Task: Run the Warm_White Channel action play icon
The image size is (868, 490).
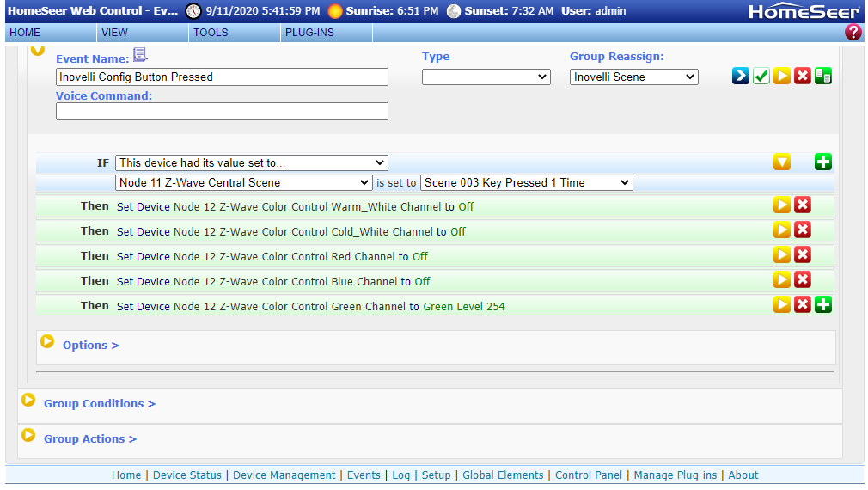Action: 782,205
